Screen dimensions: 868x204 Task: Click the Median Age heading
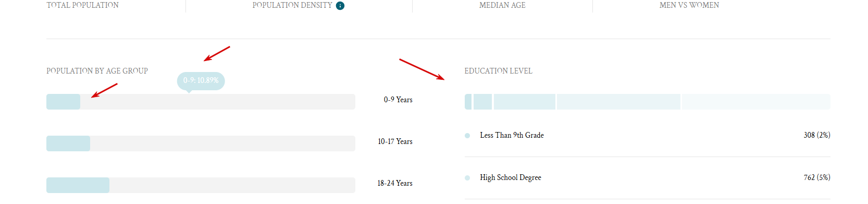pos(502,5)
